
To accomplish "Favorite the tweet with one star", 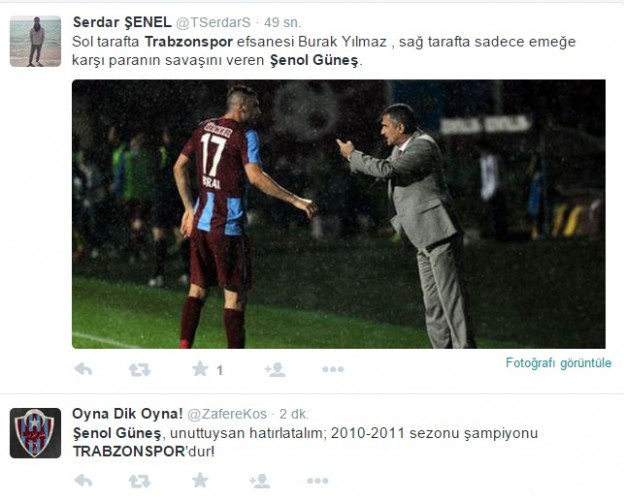I will tap(200, 369).
